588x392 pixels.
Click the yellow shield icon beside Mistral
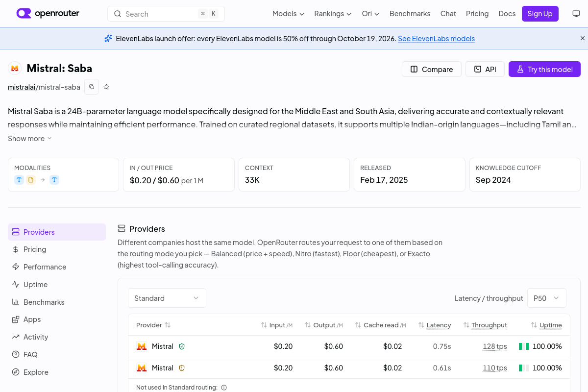(x=182, y=368)
